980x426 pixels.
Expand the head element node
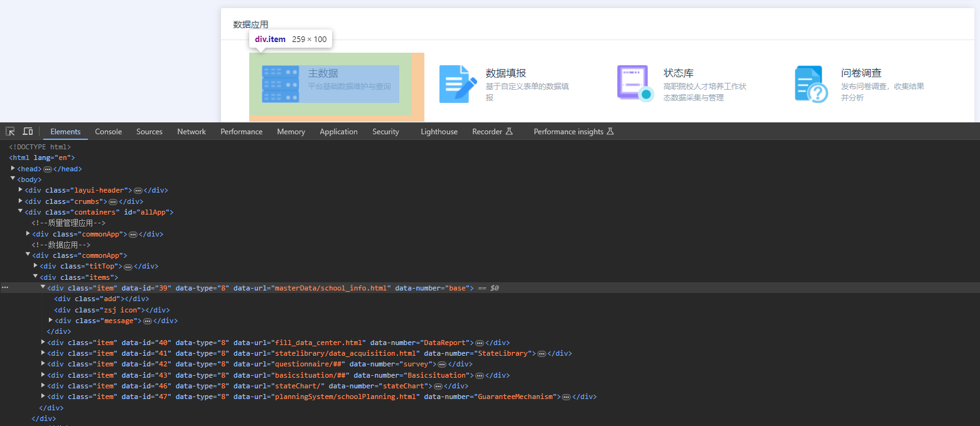pyautogui.click(x=13, y=168)
